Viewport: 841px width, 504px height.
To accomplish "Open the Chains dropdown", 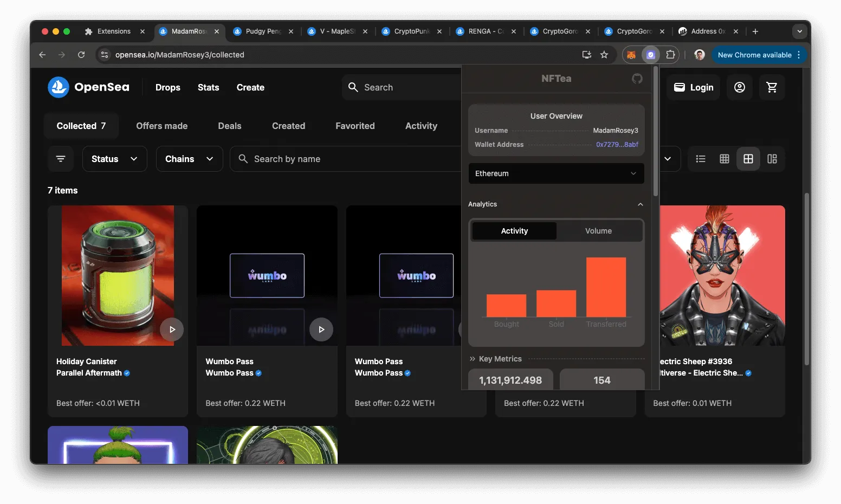I will pyautogui.click(x=189, y=159).
